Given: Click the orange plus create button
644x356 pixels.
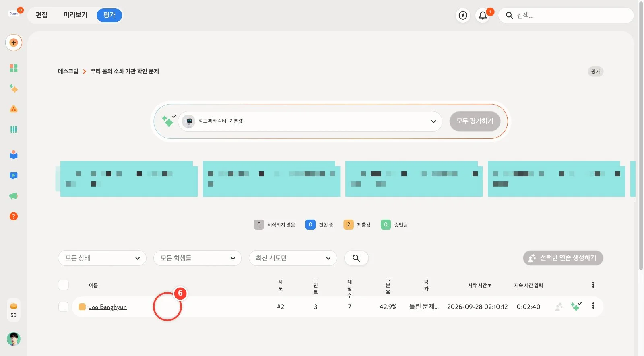Looking at the screenshot, I should (x=14, y=43).
